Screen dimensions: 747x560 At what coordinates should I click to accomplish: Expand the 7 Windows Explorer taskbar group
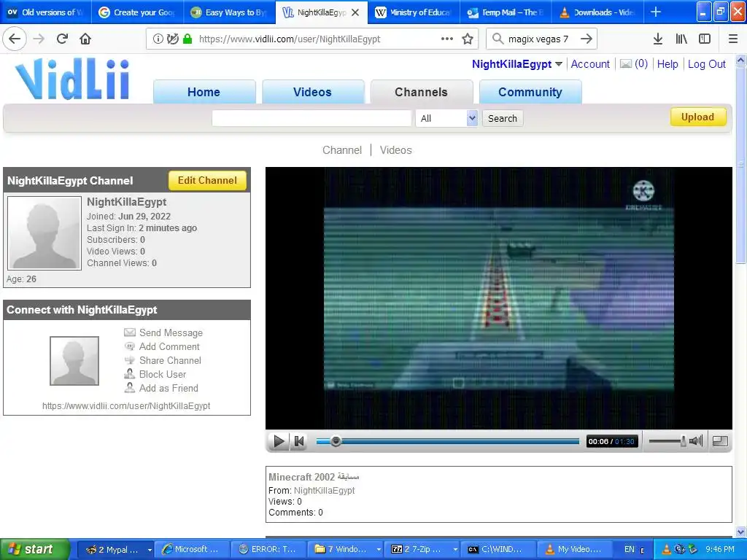coord(379,550)
